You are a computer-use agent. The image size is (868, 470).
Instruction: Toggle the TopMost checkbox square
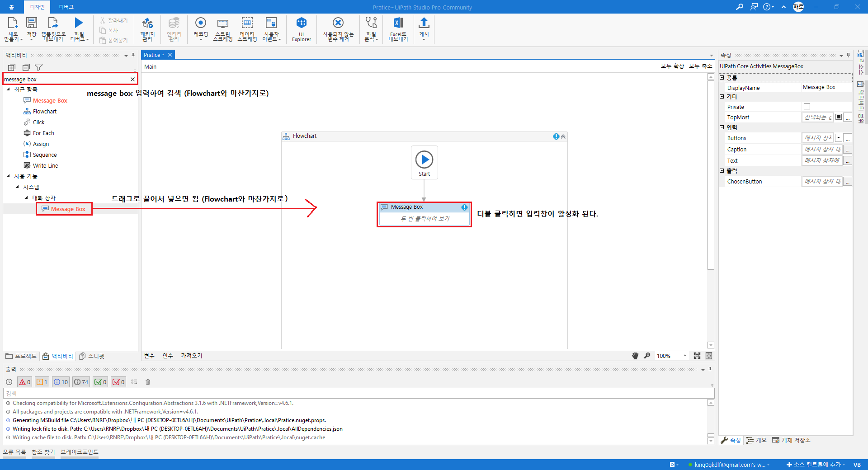(x=839, y=117)
